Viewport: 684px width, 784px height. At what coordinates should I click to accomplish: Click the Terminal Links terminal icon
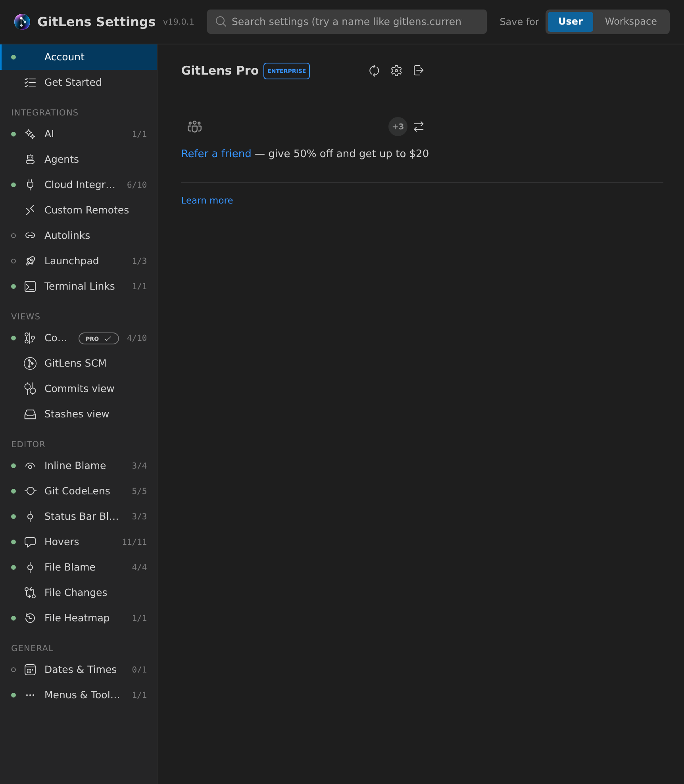click(x=30, y=286)
